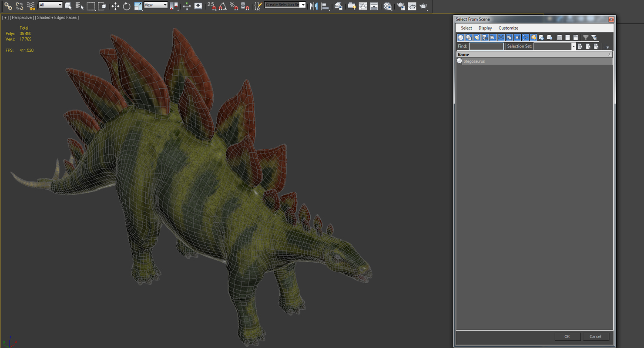Viewport: 644px width, 348px height.
Task: Toggle the Percent Snap button
Action: (x=234, y=6)
